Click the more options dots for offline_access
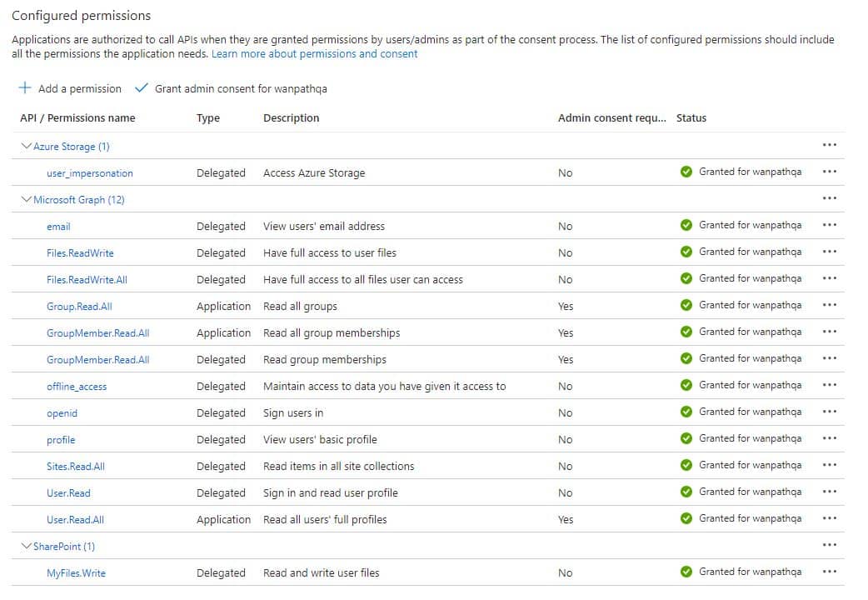Screen dimensions: 868x600 (828, 386)
